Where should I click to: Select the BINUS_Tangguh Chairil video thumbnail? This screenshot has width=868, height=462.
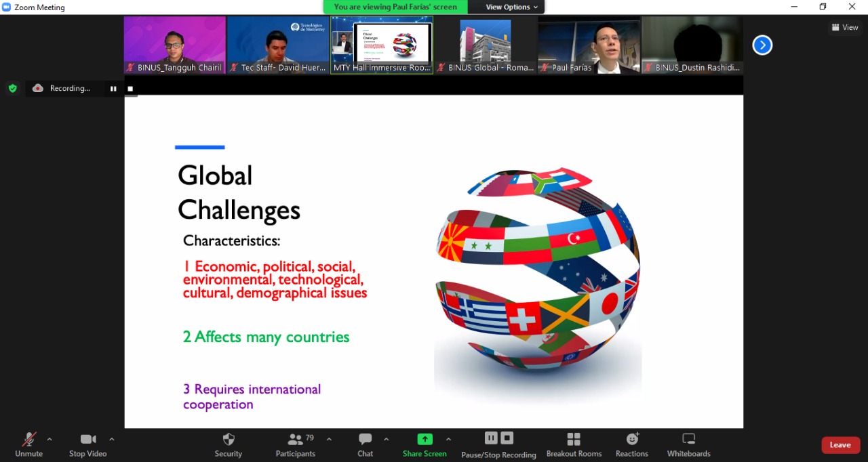tap(174, 45)
